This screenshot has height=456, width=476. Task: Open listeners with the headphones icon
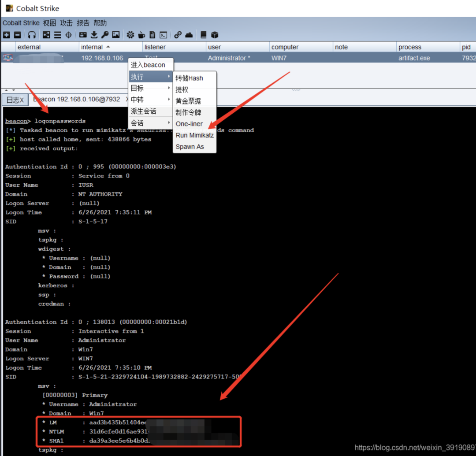click(x=32, y=35)
